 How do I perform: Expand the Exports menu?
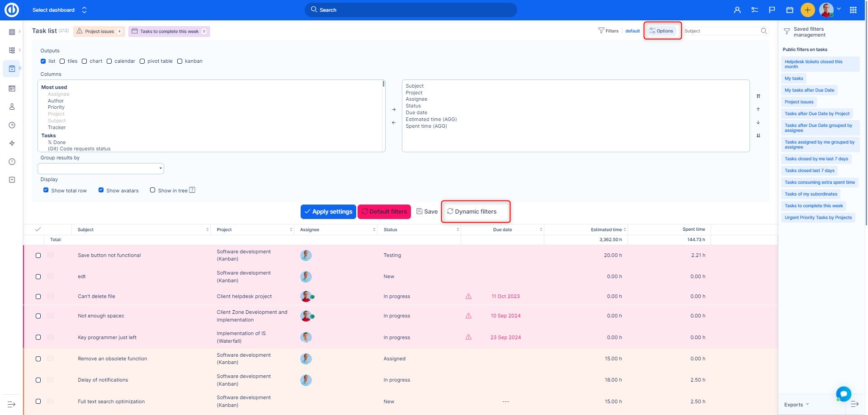(x=796, y=405)
